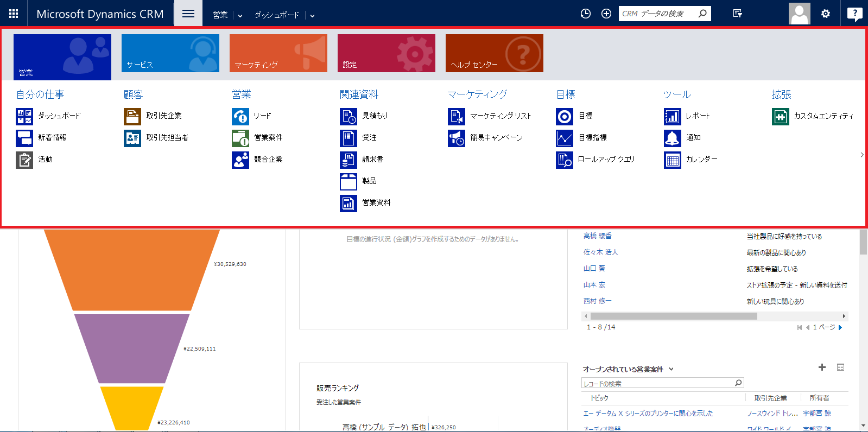This screenshot has height=432, width=868.
Task: Open カレンダー item
Action: click(691, 160)
